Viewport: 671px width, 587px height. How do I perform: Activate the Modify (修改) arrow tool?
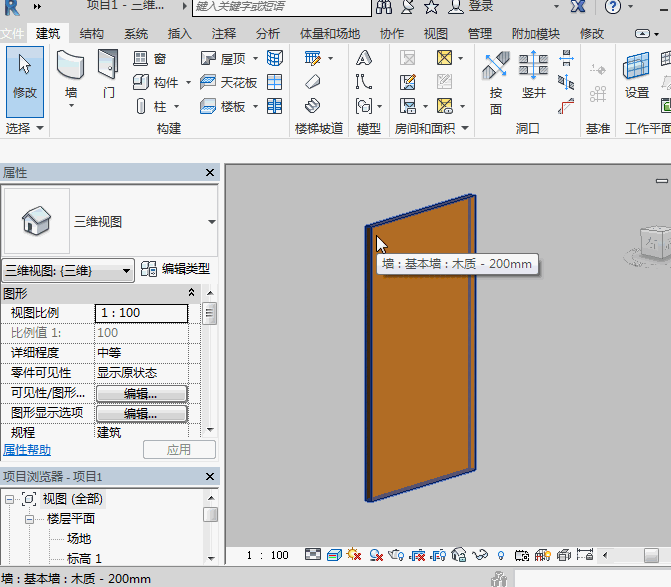[x=24, y=76]
